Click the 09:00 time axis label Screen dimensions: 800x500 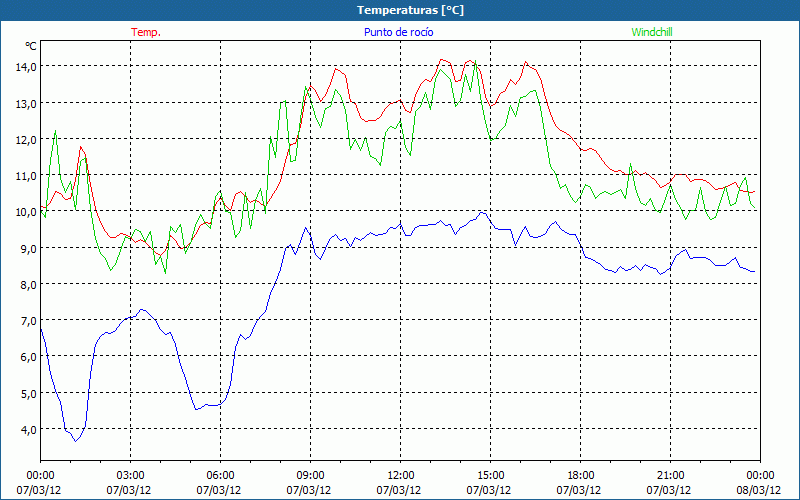pyautogui.click(x=310, y=476)
